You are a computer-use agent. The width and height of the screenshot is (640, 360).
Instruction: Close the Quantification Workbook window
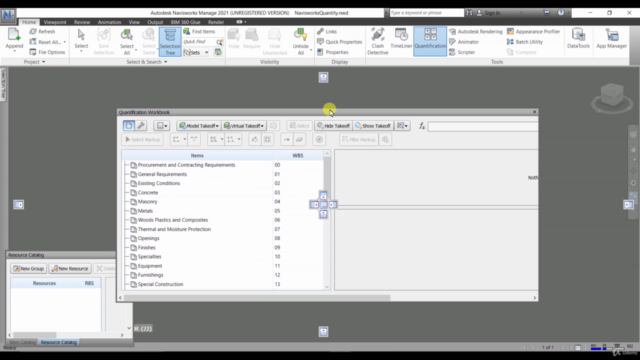(x=534, y=112)
